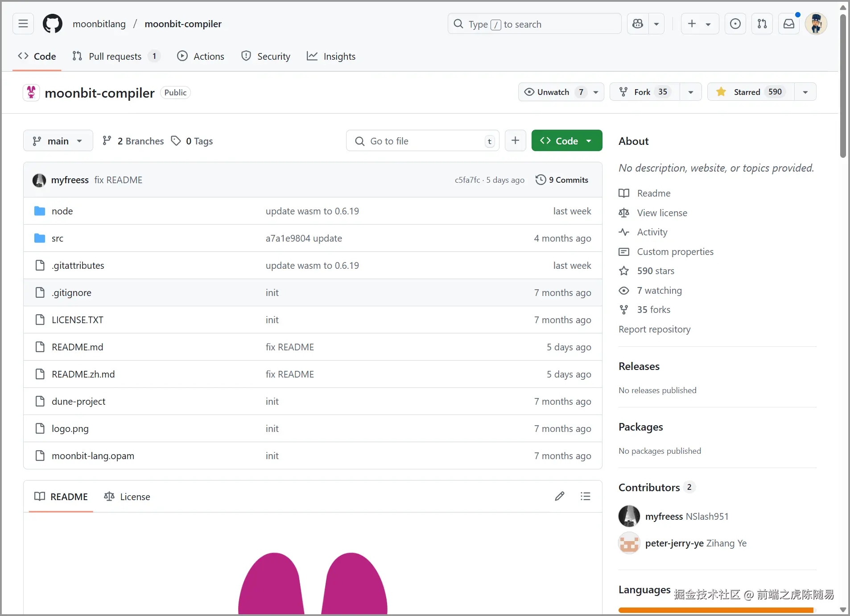
Task: Open the user profile avatar menu
Action: 816,24
